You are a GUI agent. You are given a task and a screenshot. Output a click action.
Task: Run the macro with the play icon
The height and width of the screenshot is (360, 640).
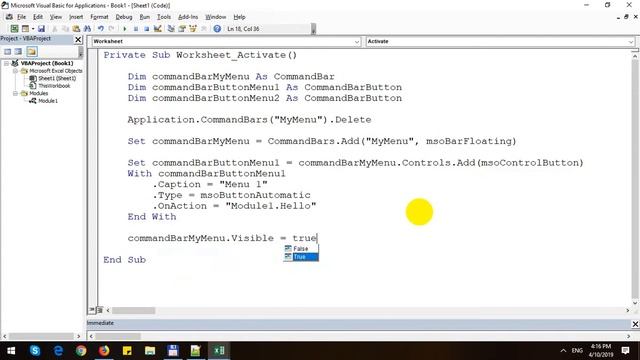[x=124, y=29]
